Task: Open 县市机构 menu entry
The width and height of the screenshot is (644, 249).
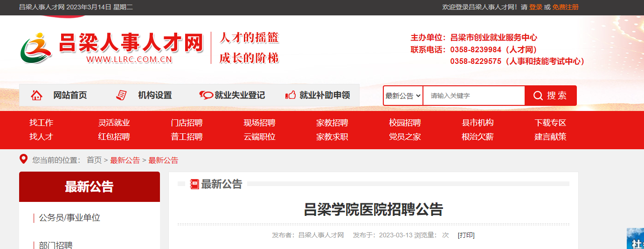Action: (x=478, y=123)
